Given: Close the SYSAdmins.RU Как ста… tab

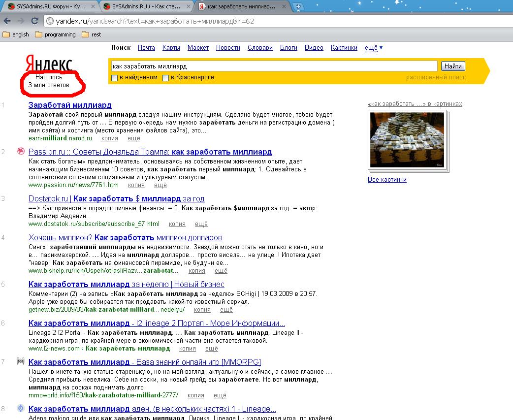Looking at the screenshot, I should (189, 6).
